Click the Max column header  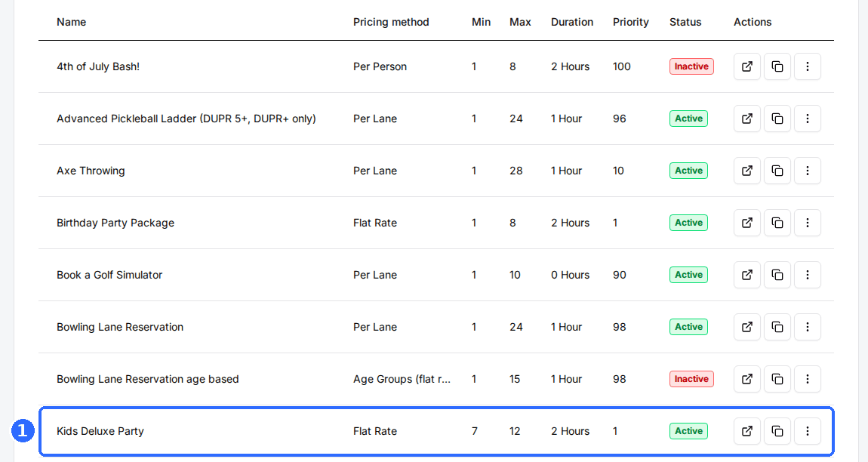pyautogui.click(x=520, y=22)
